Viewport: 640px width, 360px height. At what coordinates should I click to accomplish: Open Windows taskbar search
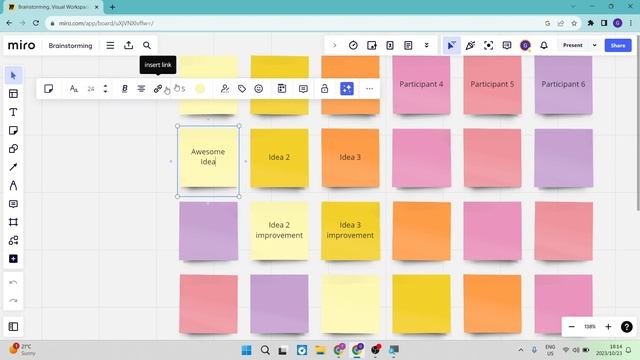coord(265,350)
